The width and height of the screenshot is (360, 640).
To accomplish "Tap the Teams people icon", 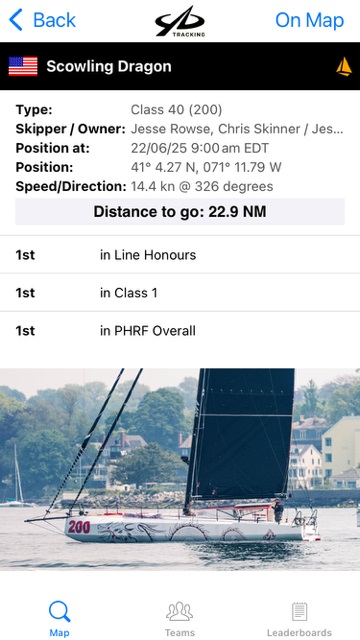I will [x=179, y=612].
